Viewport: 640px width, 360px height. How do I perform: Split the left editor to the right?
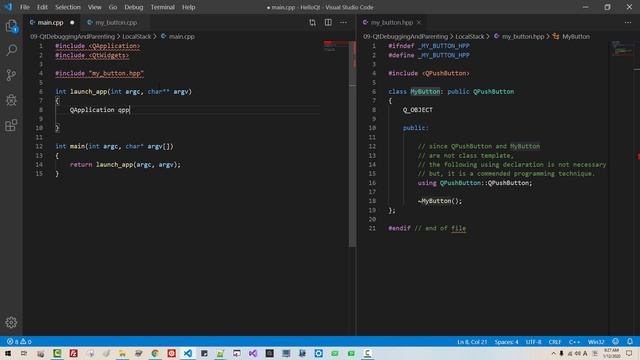tap(328, 22)
